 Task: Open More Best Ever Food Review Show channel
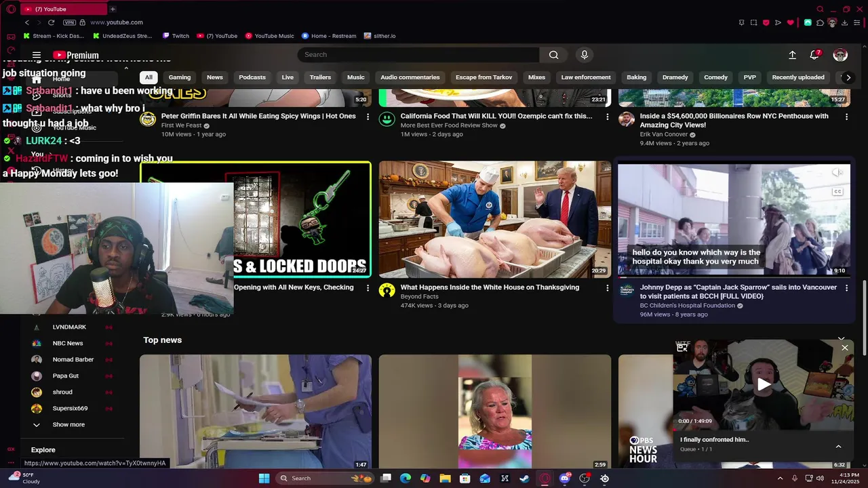coord(449,126)
